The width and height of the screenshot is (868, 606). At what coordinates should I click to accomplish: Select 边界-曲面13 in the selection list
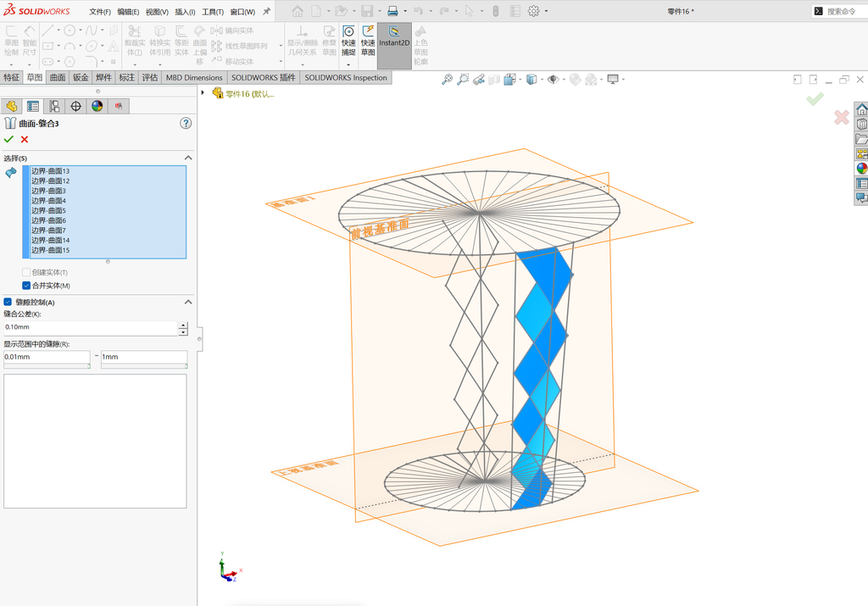coord(50,171)
